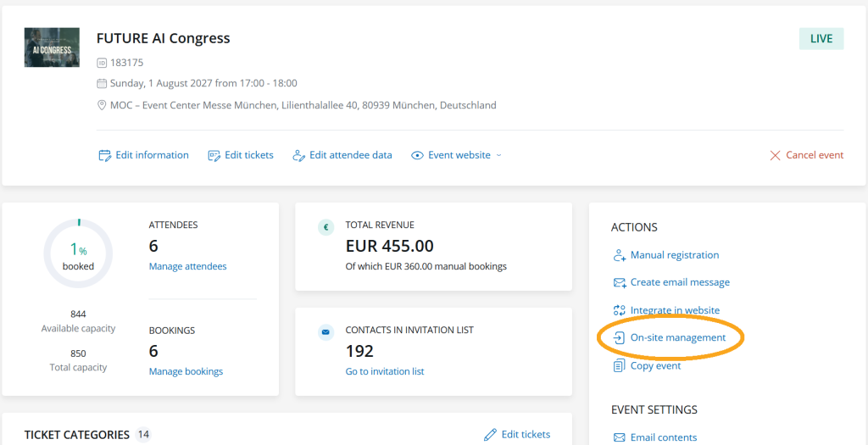This screenshot has width=868, height=445.
Task: Open Manage bookings link
Action: coord(186,371)
